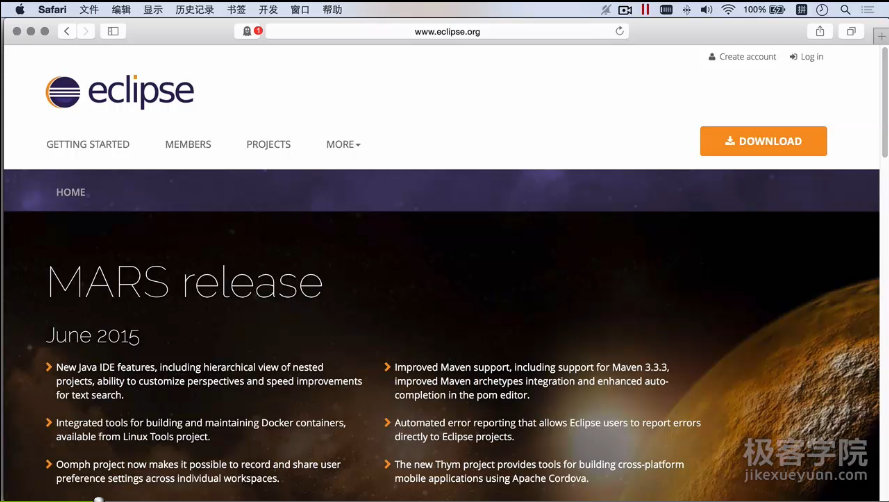Click the www.eclipse.org address field
The height and width of the screenshot is (502, 889).
[447, 31]
